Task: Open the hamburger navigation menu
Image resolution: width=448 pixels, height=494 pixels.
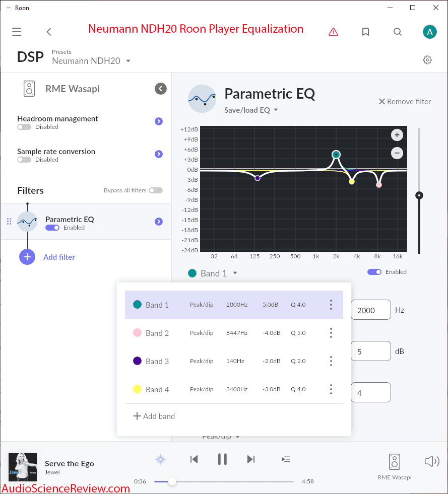Action: tap(17, 32)
